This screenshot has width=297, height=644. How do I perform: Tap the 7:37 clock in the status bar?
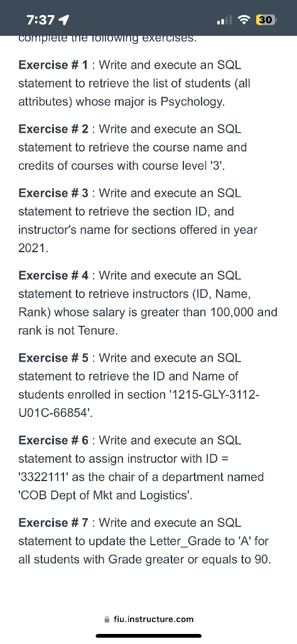(x=41, y=19)
